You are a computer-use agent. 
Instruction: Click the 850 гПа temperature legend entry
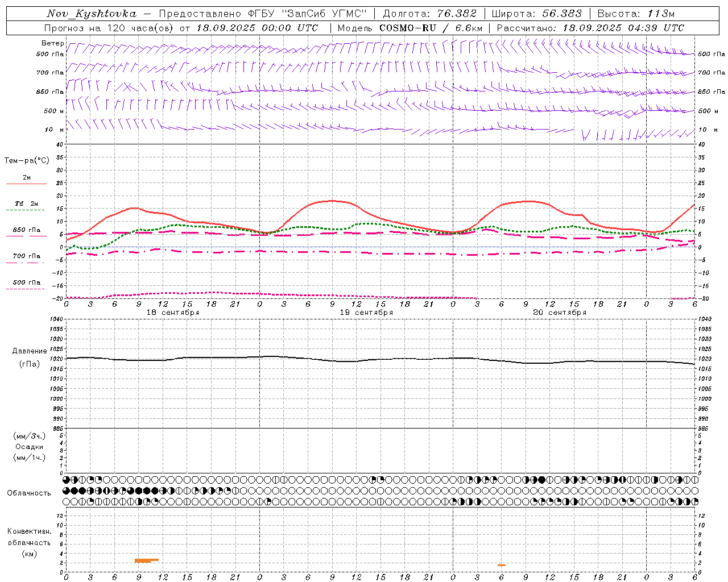click(x=26, y=230)
